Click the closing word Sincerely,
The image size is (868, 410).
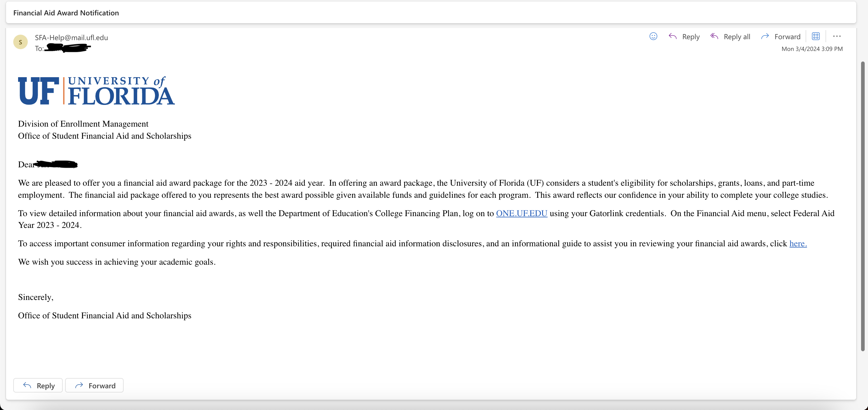pyautogui.click(x=36, y=297)
